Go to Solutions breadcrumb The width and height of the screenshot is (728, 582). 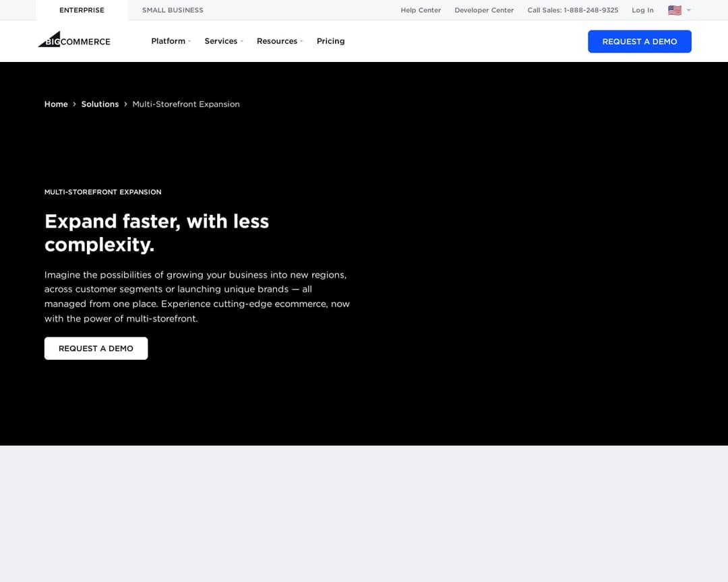point(100,104)
